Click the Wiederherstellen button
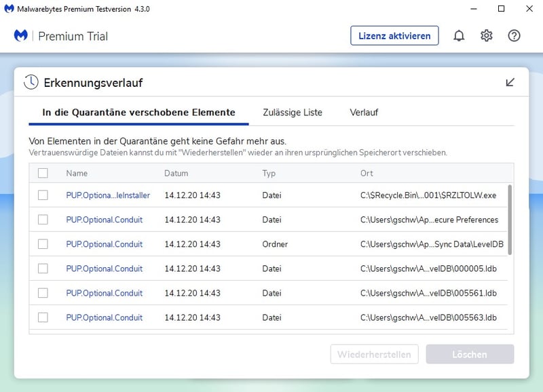 tap(375, 354)
